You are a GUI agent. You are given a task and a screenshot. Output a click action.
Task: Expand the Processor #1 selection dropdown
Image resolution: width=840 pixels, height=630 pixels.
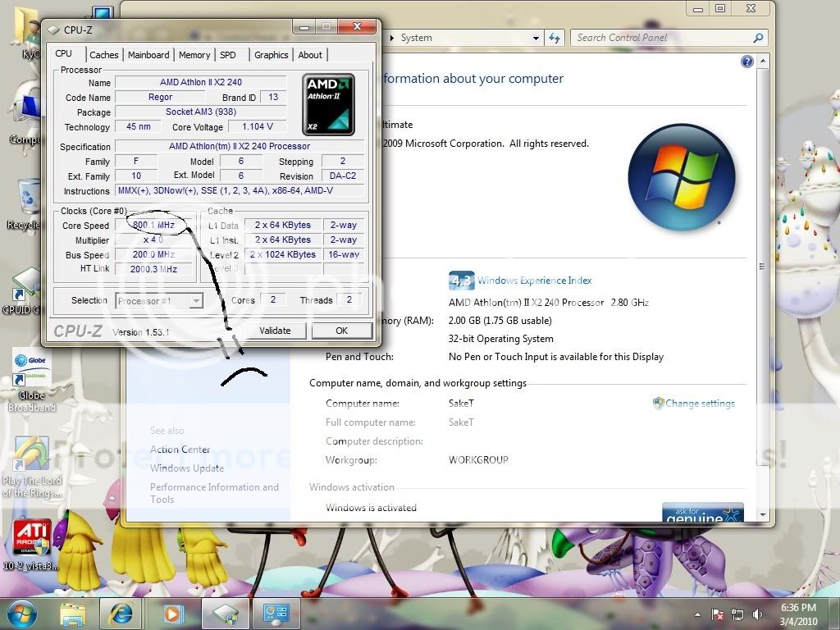click(x=196, y=301)
